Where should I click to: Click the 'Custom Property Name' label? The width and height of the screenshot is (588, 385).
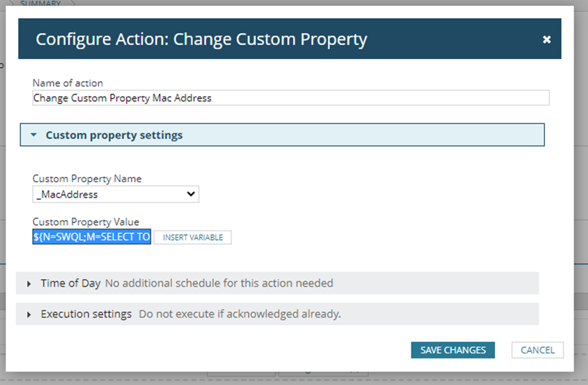click(x=87, y=179)
